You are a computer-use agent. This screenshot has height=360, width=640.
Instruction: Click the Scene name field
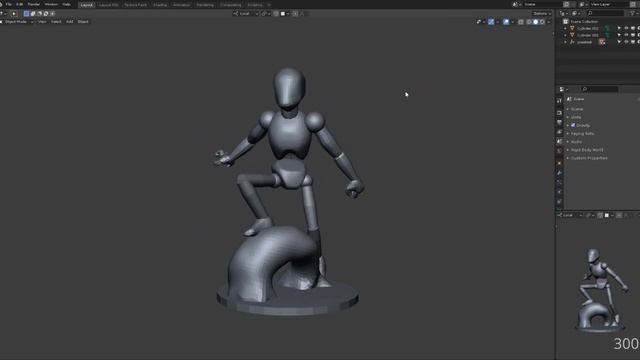click(542, 4)
